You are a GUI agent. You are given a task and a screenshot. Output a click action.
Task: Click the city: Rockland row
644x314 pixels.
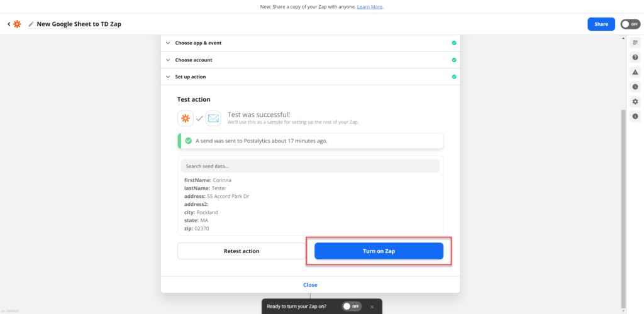coord(201,212)
